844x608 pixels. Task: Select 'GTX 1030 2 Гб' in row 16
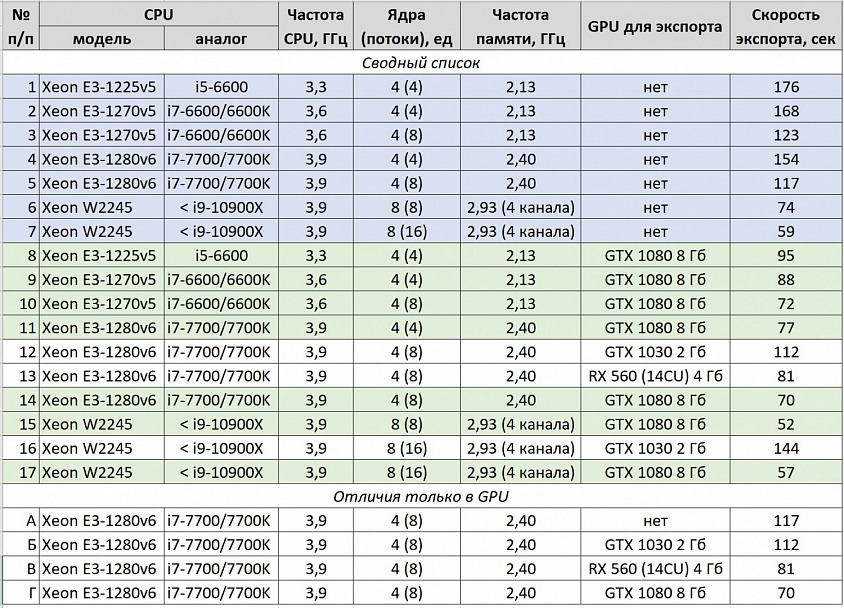(x=655, y=448)
